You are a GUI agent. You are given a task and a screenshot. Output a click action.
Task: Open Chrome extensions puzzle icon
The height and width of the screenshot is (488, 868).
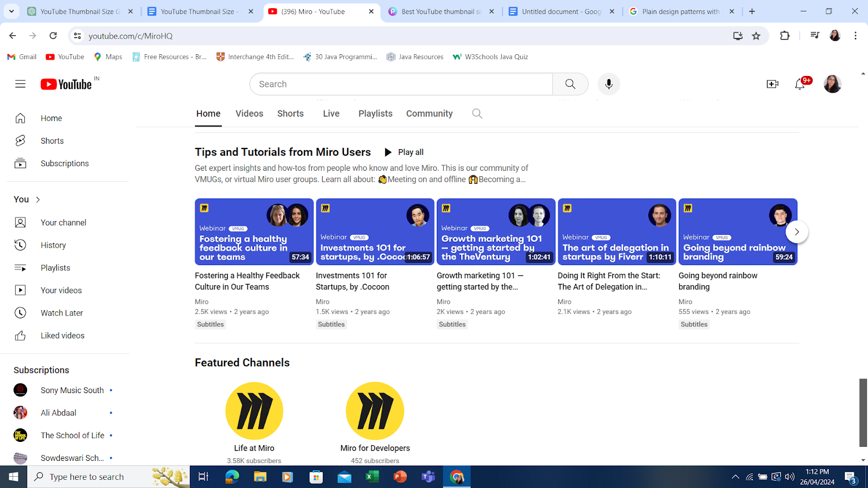784,36
